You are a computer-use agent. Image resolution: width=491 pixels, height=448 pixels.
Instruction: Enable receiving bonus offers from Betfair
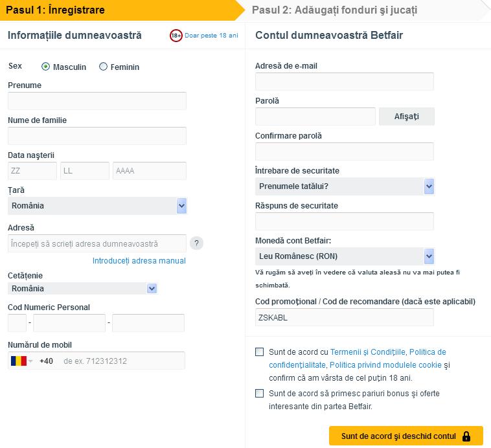259,393
